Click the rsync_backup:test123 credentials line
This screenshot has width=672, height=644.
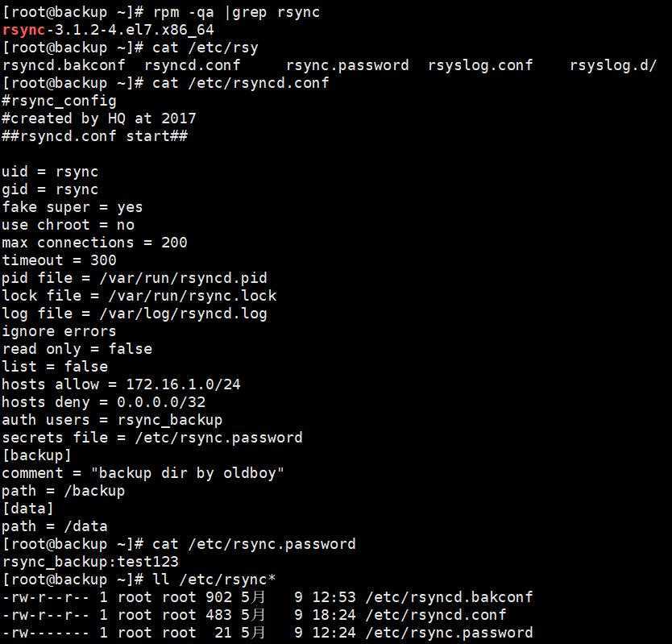click(x=90, y=562)
